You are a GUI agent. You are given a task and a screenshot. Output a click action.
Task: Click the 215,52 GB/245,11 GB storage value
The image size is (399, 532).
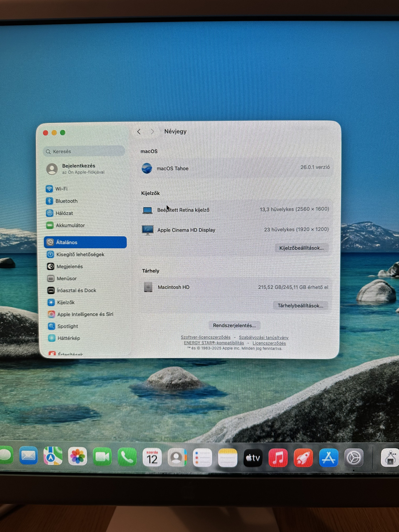(293, 287)
